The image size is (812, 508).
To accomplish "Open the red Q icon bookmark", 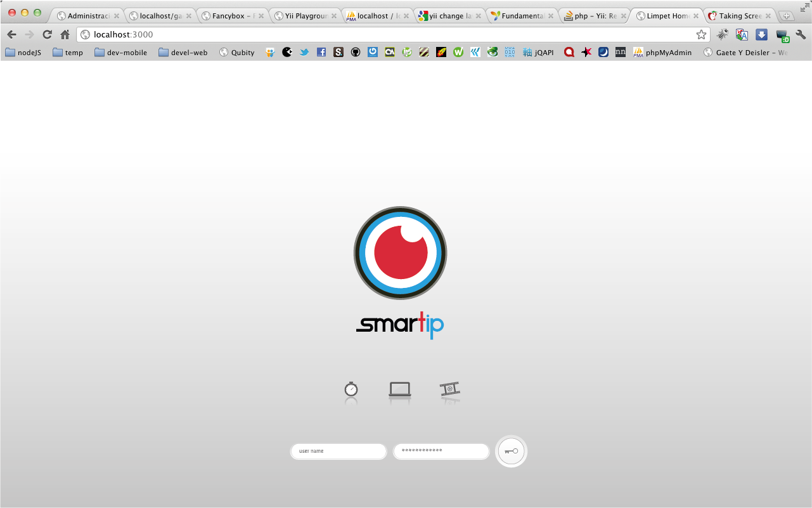I will tap(569, 53).
